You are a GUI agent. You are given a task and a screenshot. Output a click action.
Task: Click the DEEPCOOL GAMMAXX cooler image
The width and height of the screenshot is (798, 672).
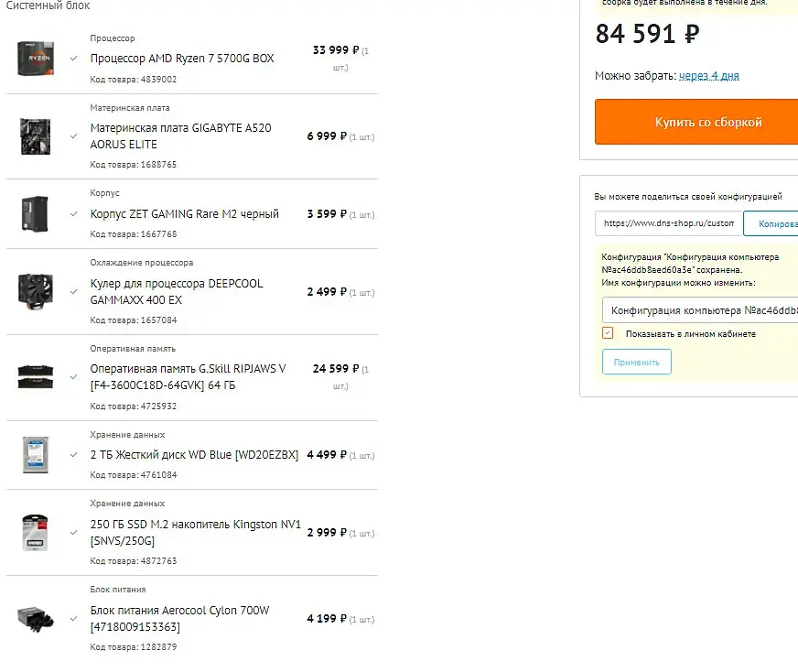tap(36, 291)
